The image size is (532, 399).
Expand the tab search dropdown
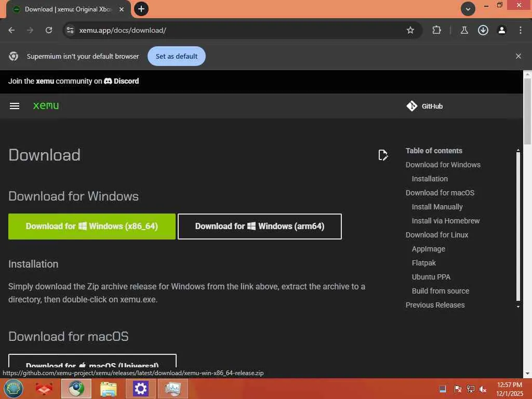pos(468,9)
